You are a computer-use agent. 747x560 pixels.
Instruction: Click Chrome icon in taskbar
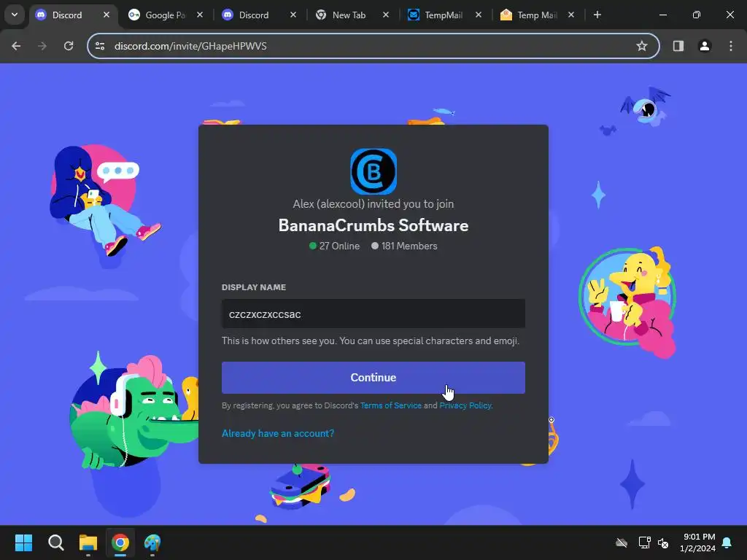(120, 542)
